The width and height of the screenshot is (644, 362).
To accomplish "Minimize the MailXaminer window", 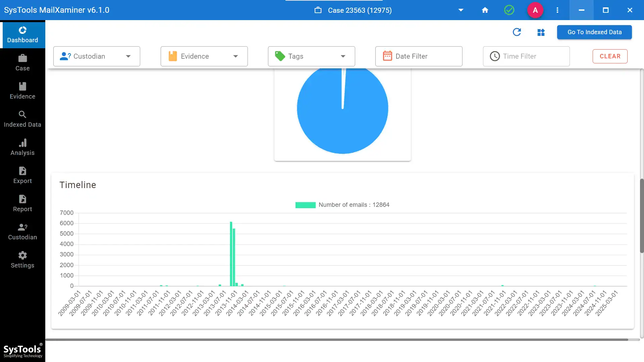I will 582,10.
